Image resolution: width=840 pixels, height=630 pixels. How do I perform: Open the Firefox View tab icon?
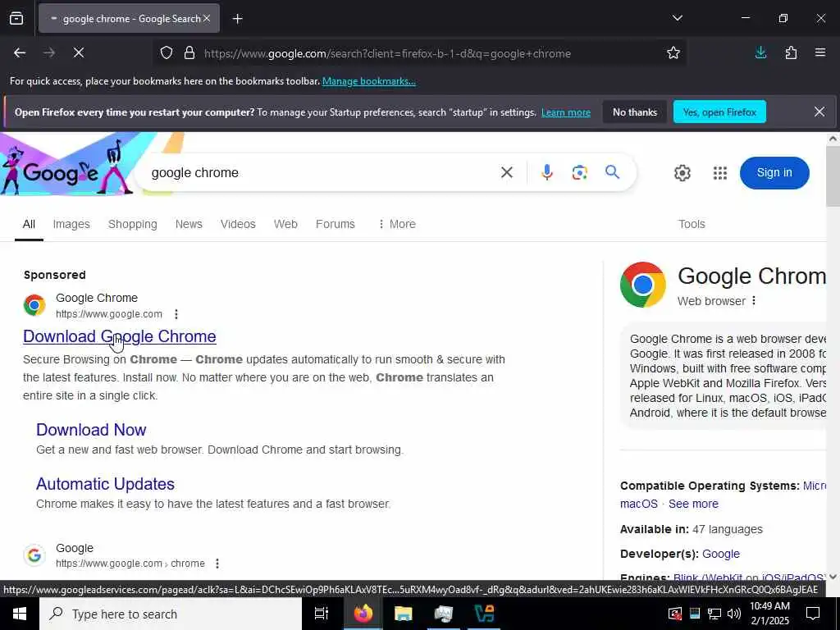click(x=16, y=19)
